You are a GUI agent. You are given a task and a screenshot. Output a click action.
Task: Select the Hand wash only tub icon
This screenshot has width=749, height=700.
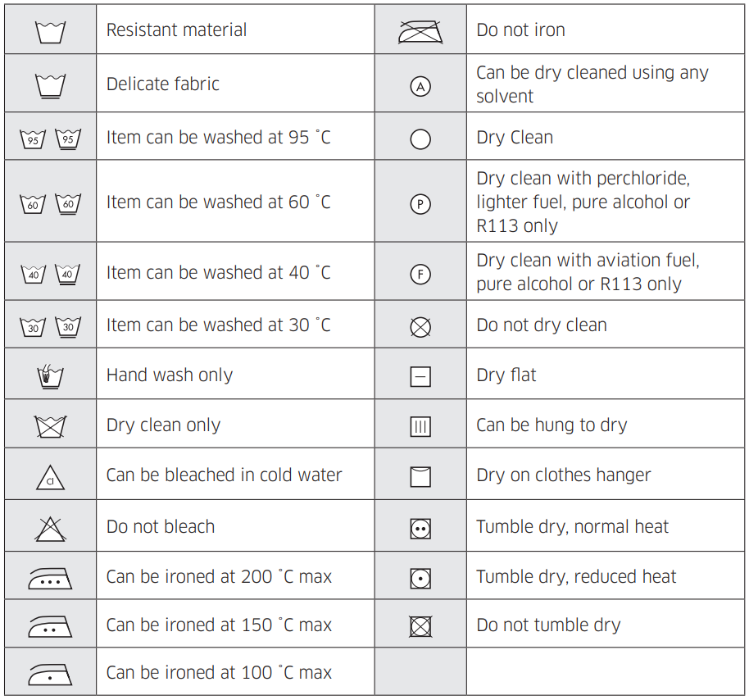(x=50, y=376)
